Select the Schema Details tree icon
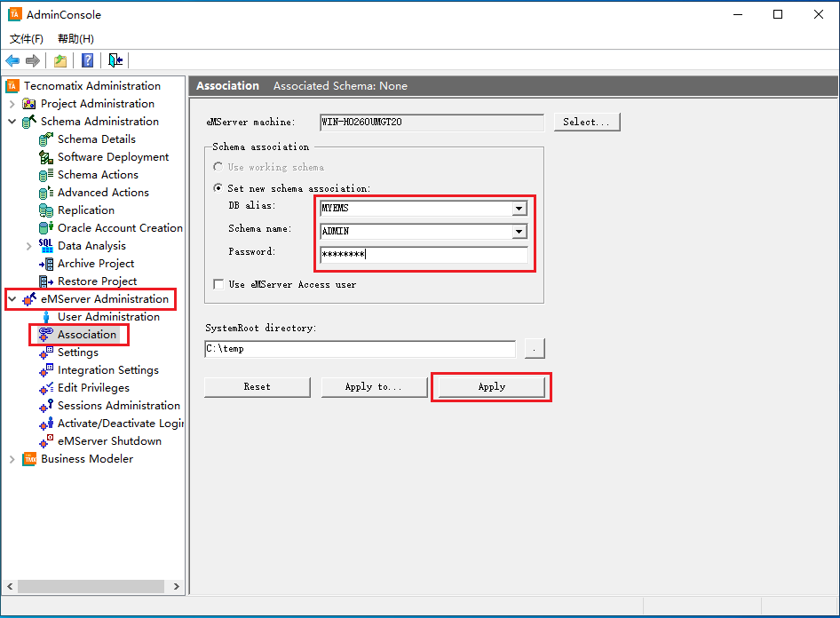The image size is (840, 618). click(46, 139)
